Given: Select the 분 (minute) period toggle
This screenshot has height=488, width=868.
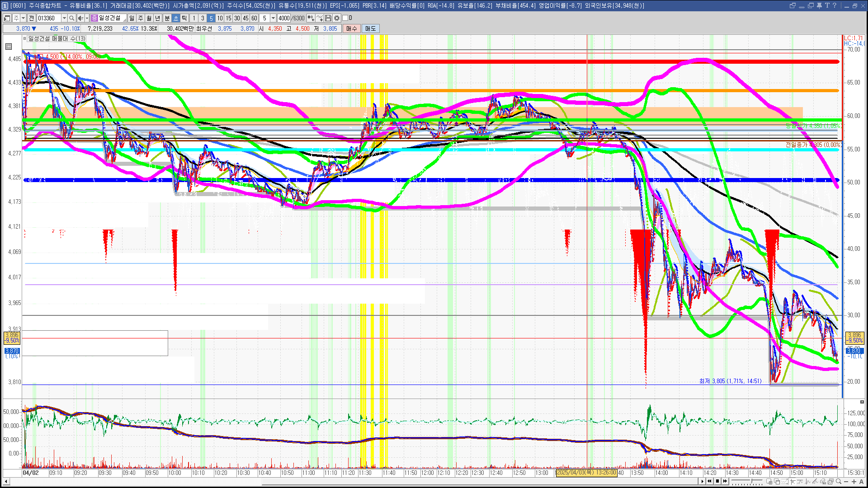Looking at the screenshot, I should pyautogui.click(x=167, y=18).
